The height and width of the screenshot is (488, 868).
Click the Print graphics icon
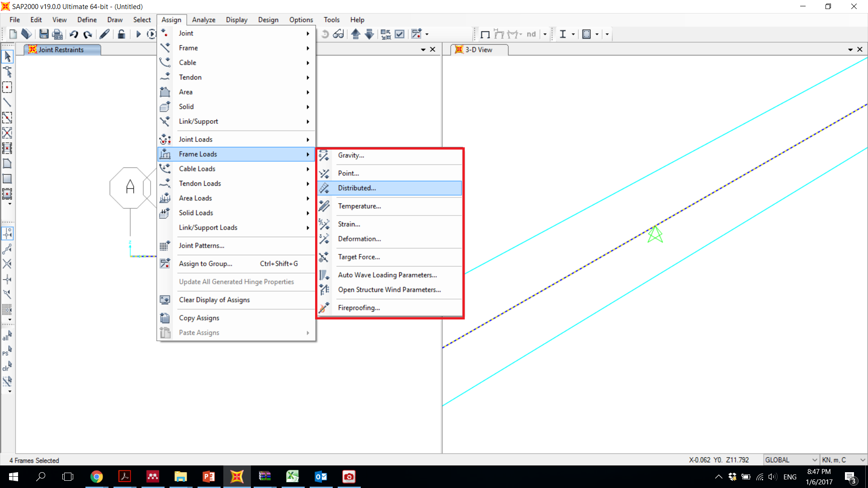[57, 34]
